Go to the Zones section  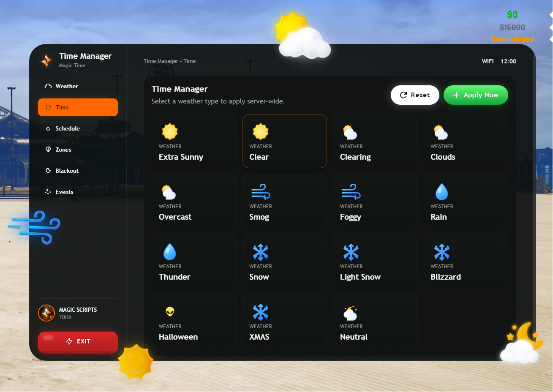pyautogui.click(x=78, y=150)
